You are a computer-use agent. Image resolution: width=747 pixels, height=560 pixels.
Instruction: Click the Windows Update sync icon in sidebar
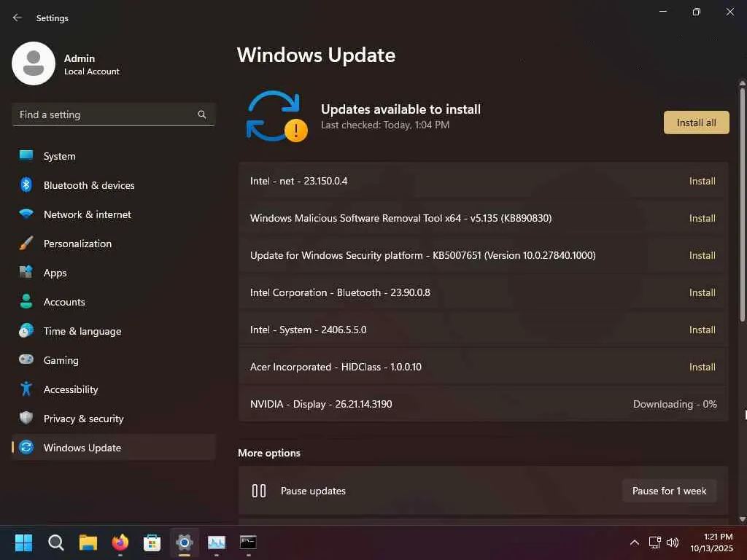coord(26,447)
